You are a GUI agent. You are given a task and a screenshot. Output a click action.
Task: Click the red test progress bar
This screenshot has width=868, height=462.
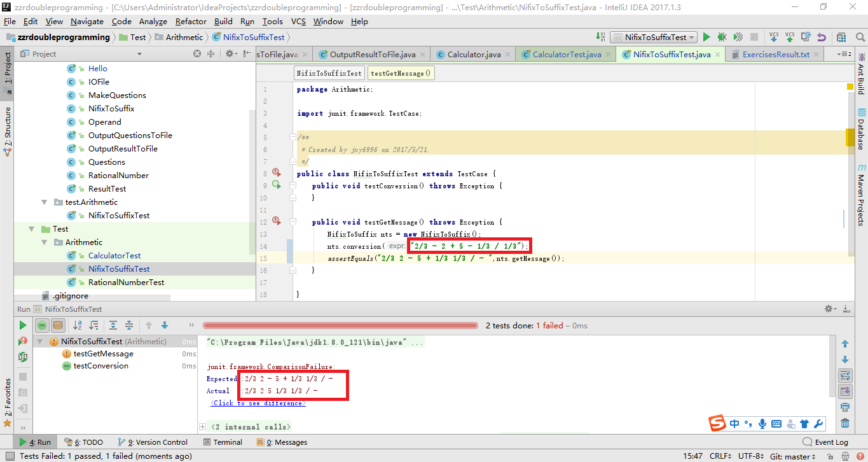point(340,325)
